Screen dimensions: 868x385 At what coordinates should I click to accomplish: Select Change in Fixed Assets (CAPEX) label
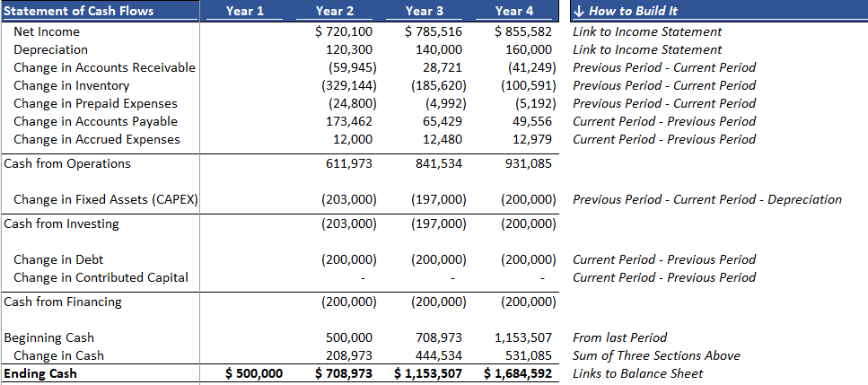click(105, 199)
